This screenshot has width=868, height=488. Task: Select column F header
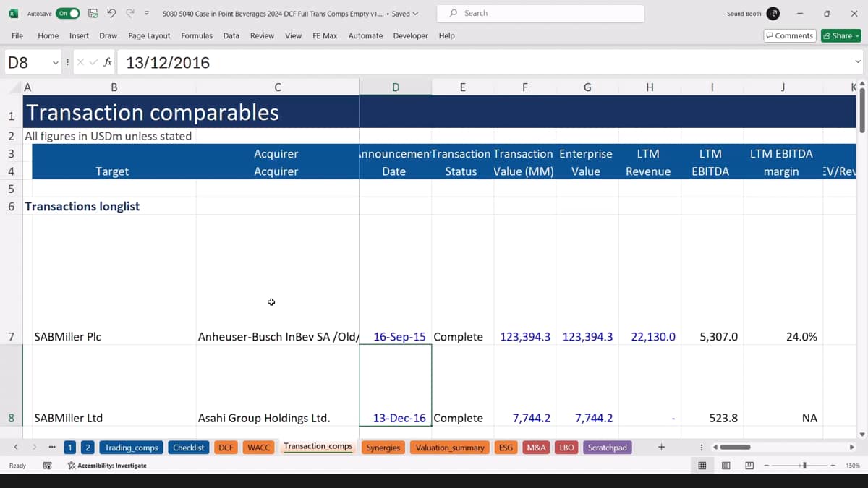pyautogui.click(x=525, y=87)
